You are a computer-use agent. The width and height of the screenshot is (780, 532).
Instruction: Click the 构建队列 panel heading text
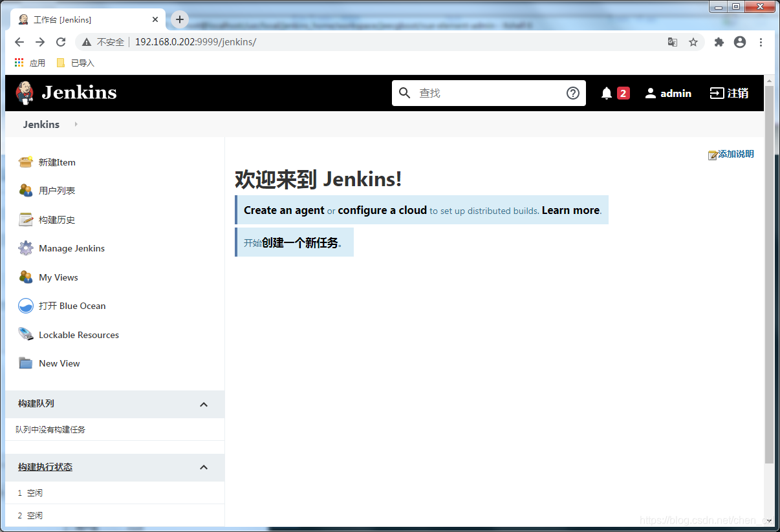point(36,403)
